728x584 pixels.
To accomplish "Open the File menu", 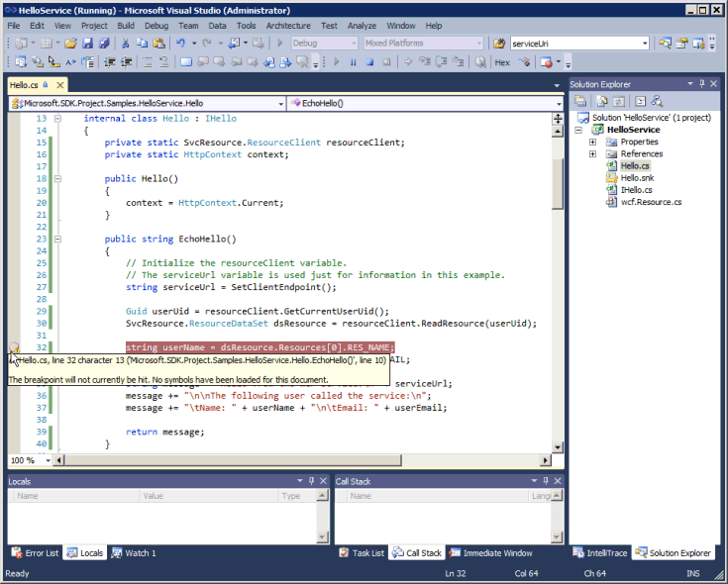I will [14, 26].
